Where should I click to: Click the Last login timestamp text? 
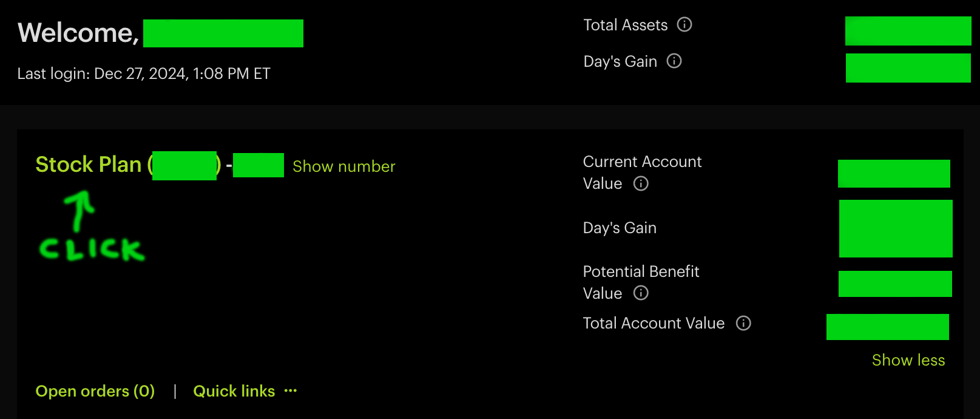144,73
